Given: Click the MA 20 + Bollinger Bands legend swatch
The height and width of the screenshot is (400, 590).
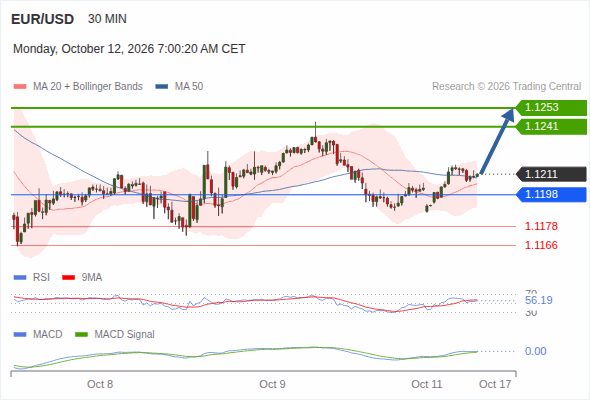Looking at the screenshot, I should [20, 87].
